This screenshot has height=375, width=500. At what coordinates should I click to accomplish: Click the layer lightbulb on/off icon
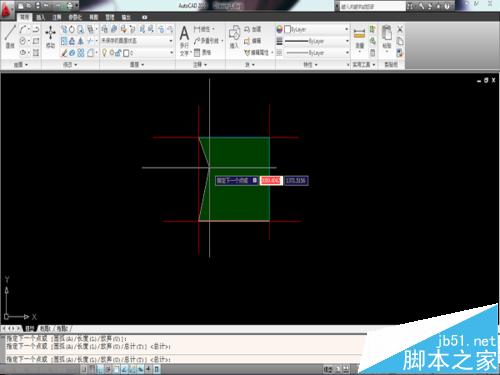coord(104,53)
